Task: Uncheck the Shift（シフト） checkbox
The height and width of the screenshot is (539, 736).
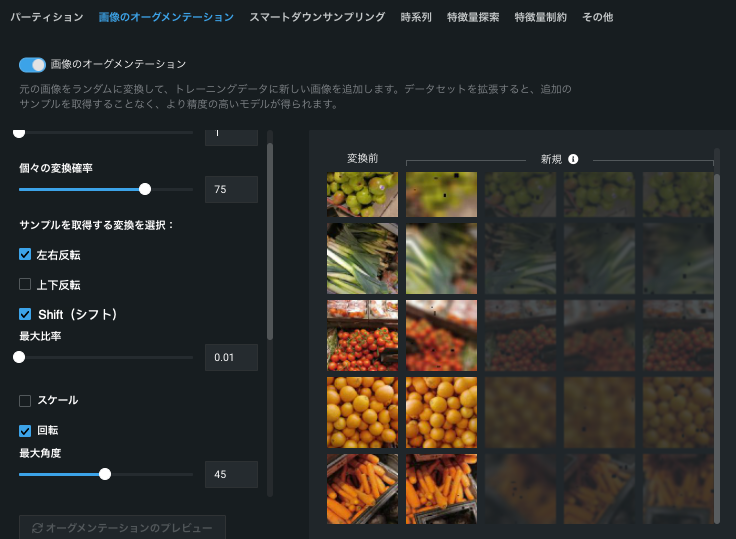Action: (25, 314)
